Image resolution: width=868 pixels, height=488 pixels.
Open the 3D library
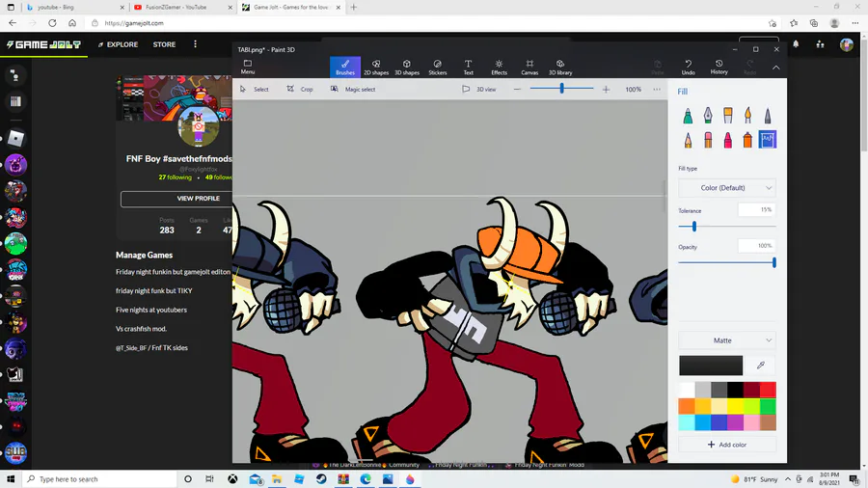559,68
